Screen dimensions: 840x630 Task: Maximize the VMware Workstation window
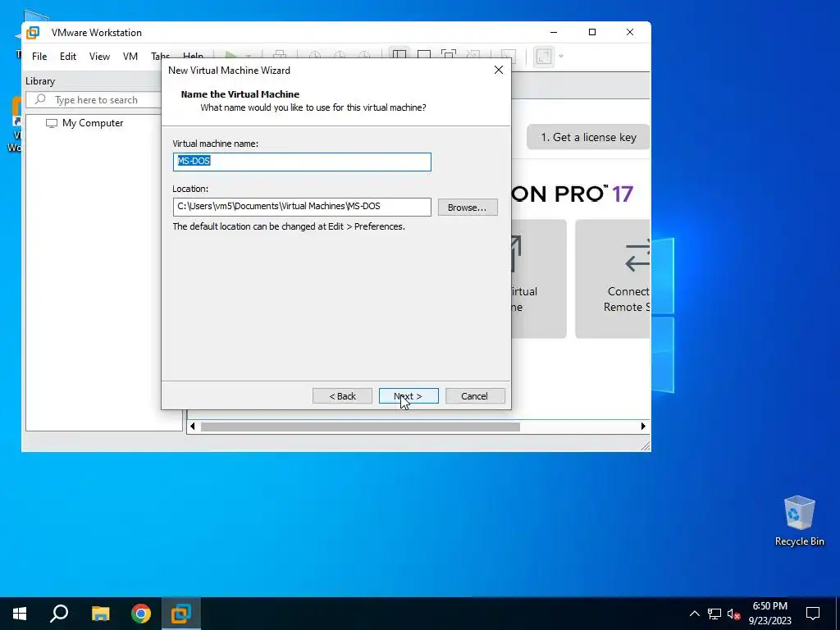click(x=592, y=32)
